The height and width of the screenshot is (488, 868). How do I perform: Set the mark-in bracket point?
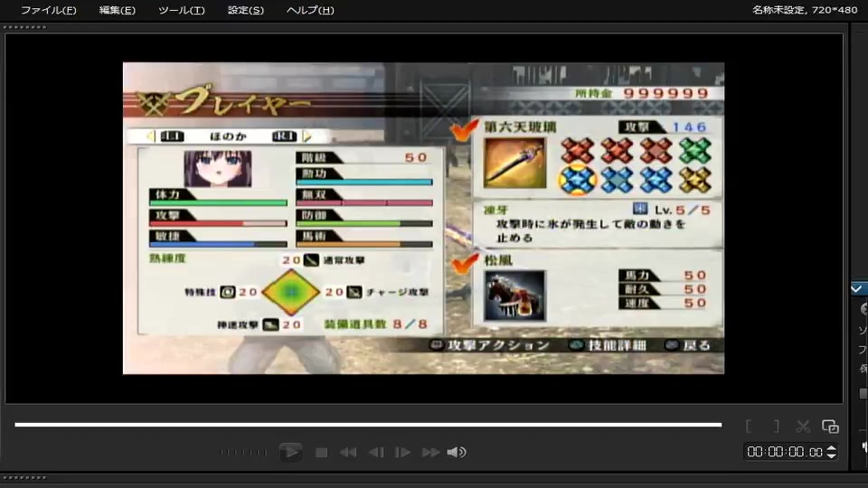pos(749,426)
